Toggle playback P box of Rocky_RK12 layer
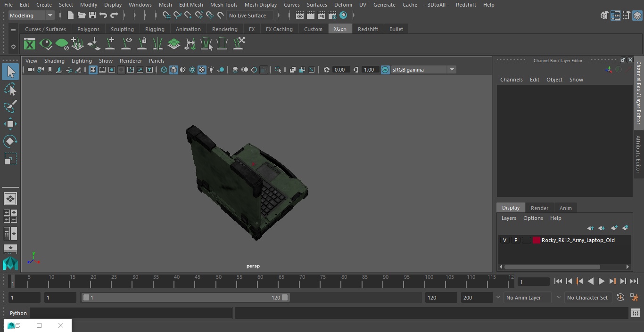644x332 pixels. pos(516,240)
